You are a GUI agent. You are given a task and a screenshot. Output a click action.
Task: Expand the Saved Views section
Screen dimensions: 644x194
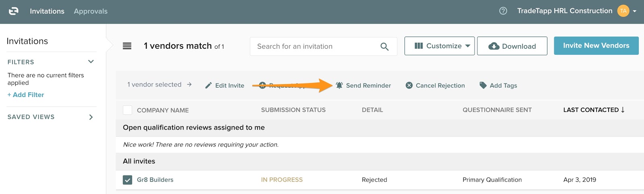(91, 117)
